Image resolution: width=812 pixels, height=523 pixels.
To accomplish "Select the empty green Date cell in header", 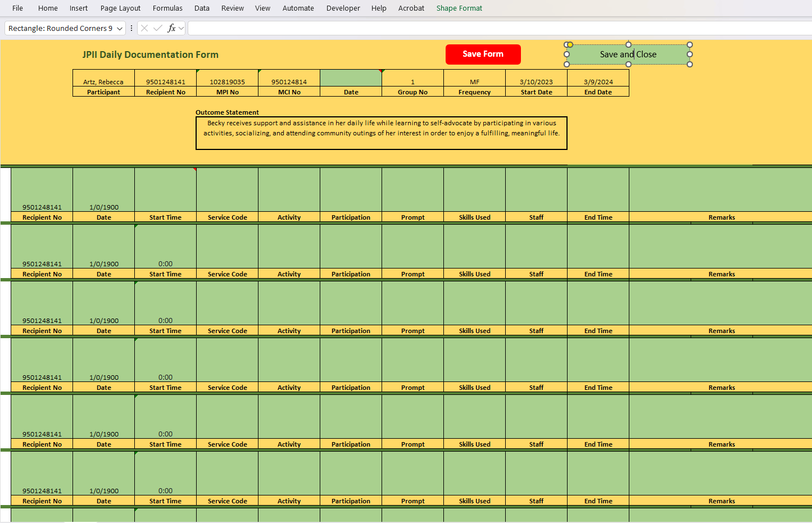I will (x=351, y=78).
